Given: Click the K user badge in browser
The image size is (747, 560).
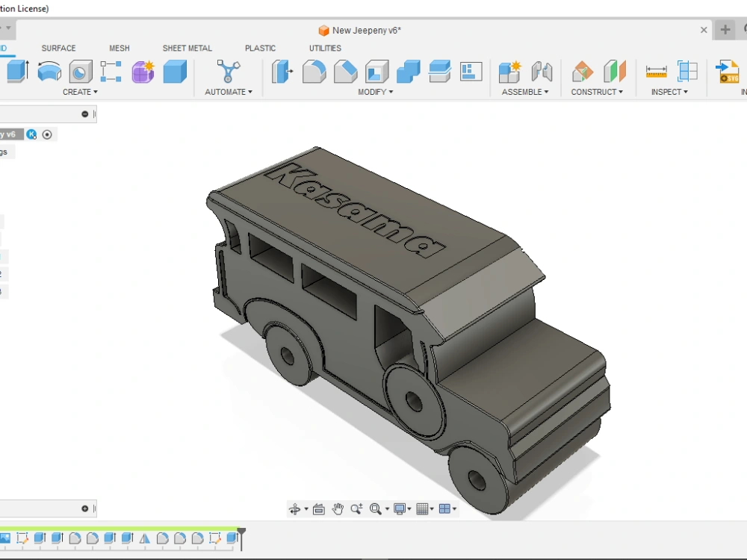Looking at the screenshot, I should 31,134.
